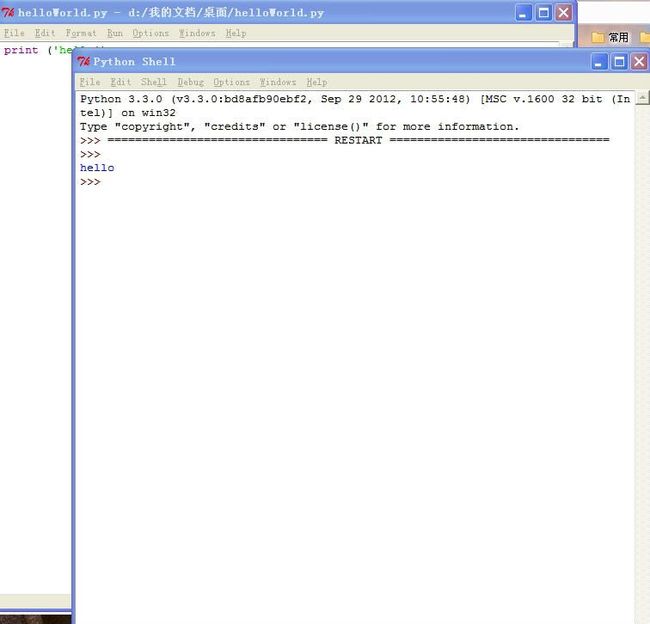Click the Tk icon in helloWorld.py title bar
650x624 pixels.
7,12
